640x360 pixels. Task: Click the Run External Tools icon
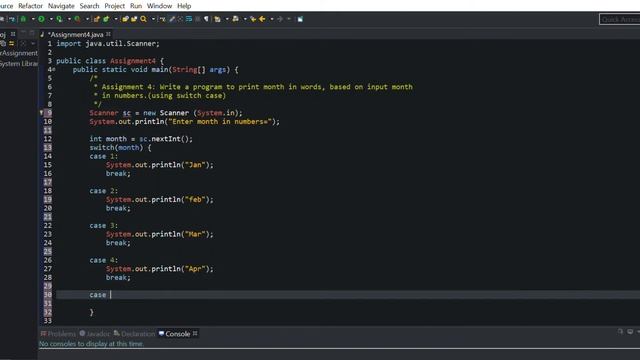point(77,19)
